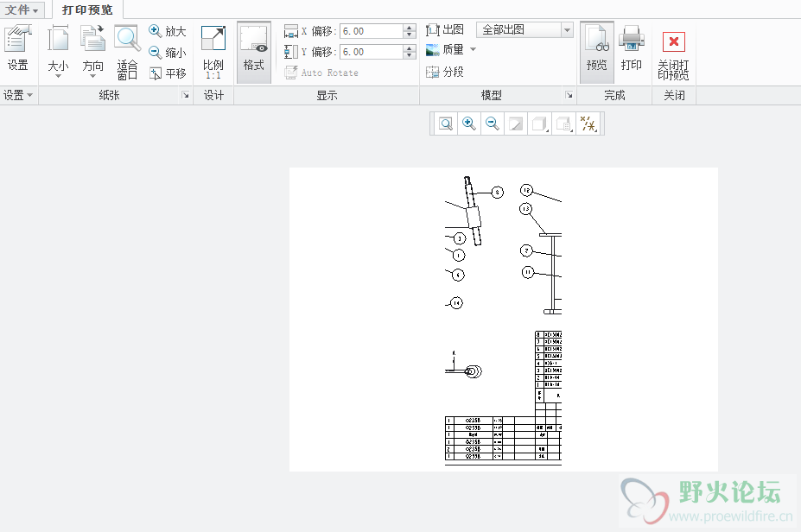Increase the X 偏移 value with up arrow
Viewport: 801px width, 532px height.
pyautogui.click(x=410, y=28)
